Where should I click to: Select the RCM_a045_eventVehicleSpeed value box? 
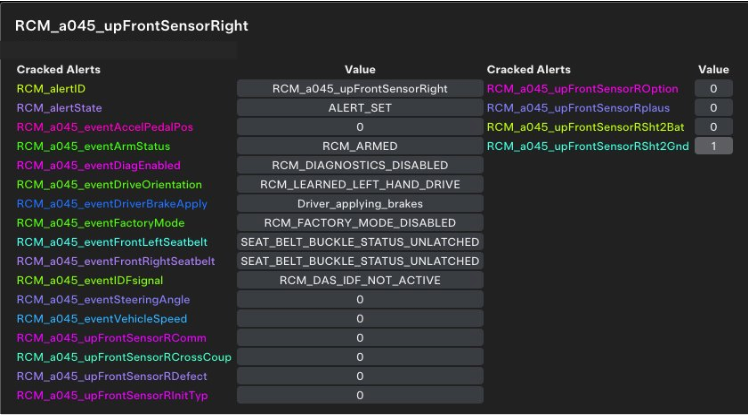(x=360, y=319)
